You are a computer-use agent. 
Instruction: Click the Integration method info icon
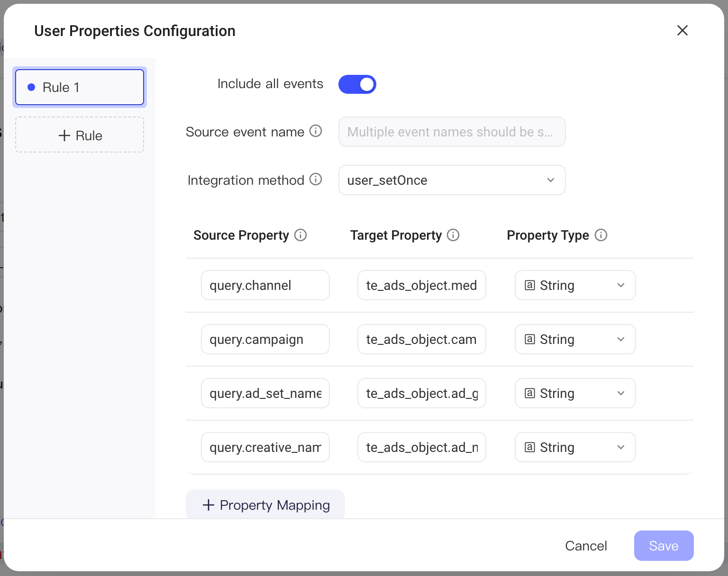[316, 179]
